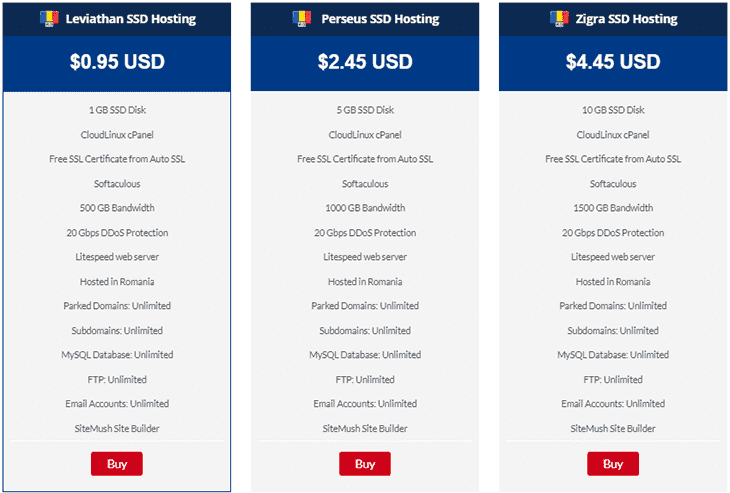Buy the Perseus SSD Hosting plan

click(365, 464)
